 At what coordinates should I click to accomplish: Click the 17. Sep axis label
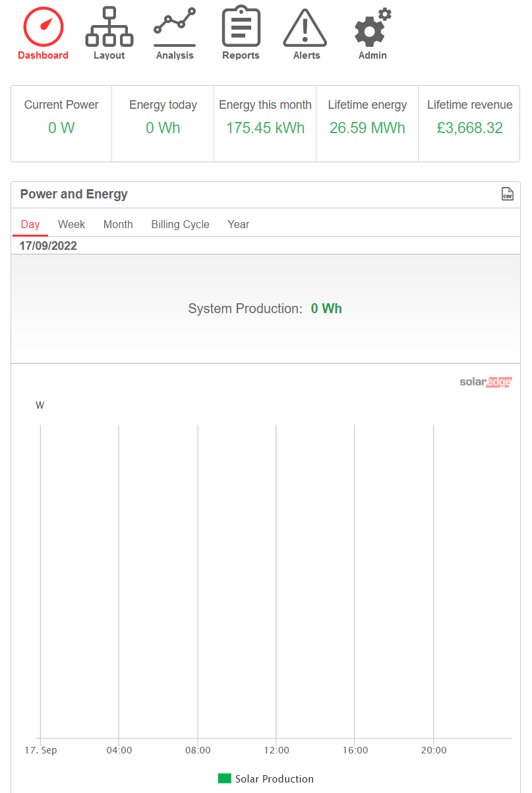[40, 750]
